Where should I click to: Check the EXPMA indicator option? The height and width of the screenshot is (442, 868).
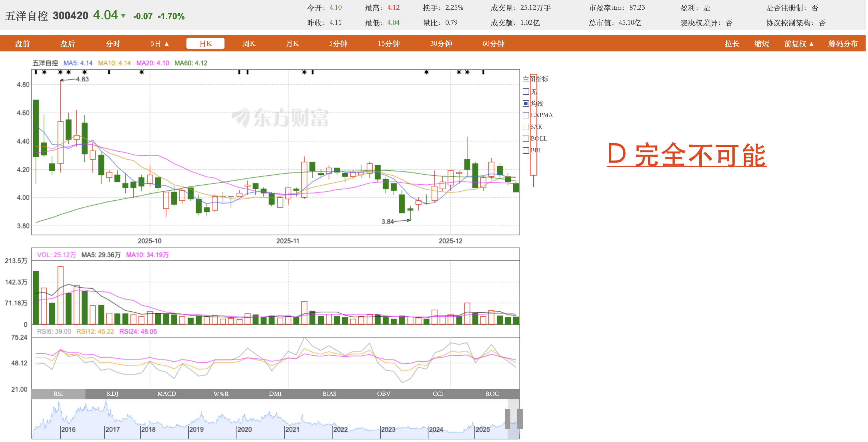tap(526, 115)
